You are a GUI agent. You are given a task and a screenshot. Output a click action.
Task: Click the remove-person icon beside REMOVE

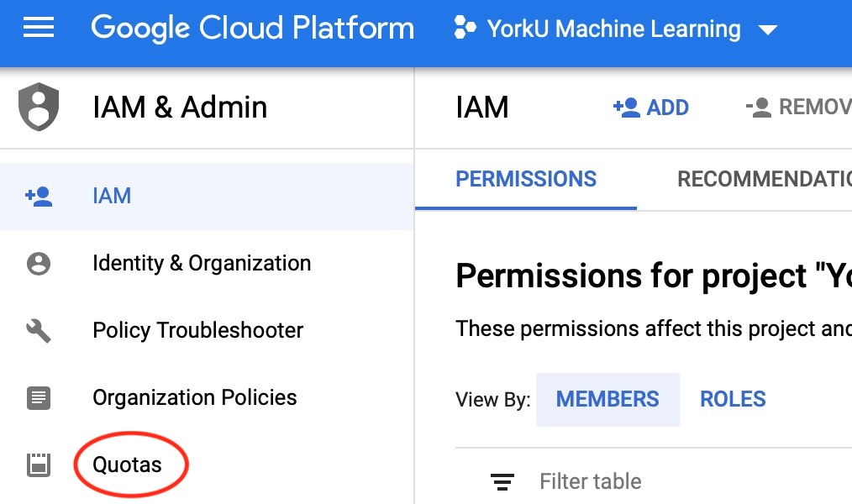tap(759, 108)
